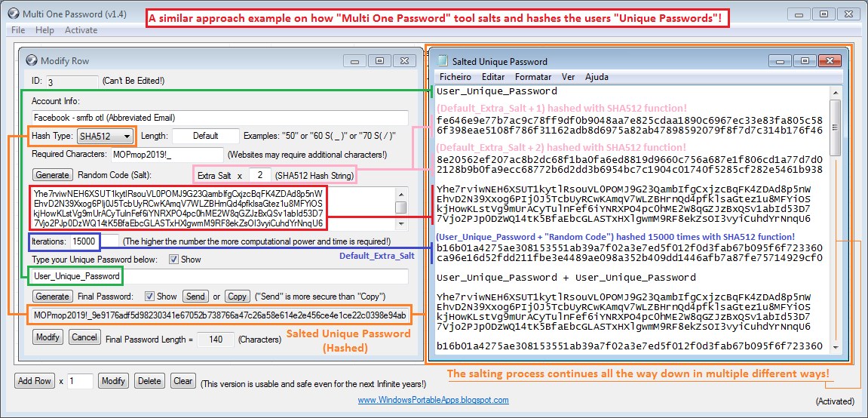Click the Add Row count field
868x418 pixels.
point(80,381)
